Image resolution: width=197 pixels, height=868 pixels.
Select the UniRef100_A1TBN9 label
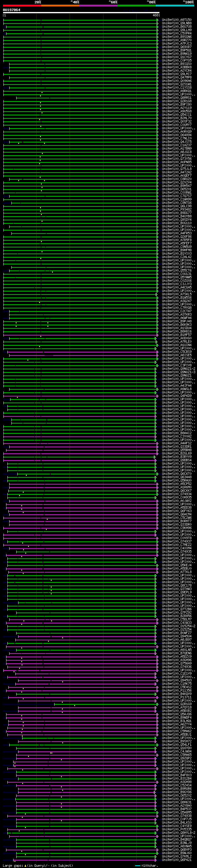[177, 149]
